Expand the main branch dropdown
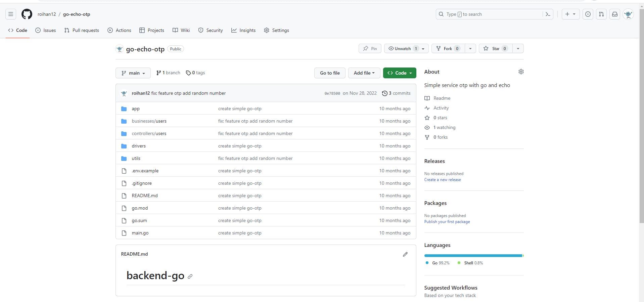This screenshot has width=644, height=302. pos(133,73)
